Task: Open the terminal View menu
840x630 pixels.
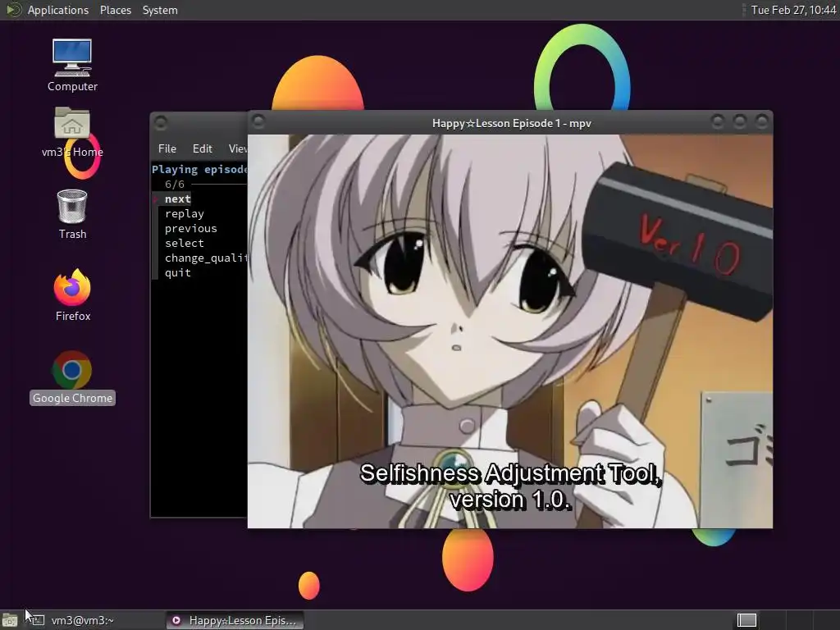Action: tap(238, 148)
